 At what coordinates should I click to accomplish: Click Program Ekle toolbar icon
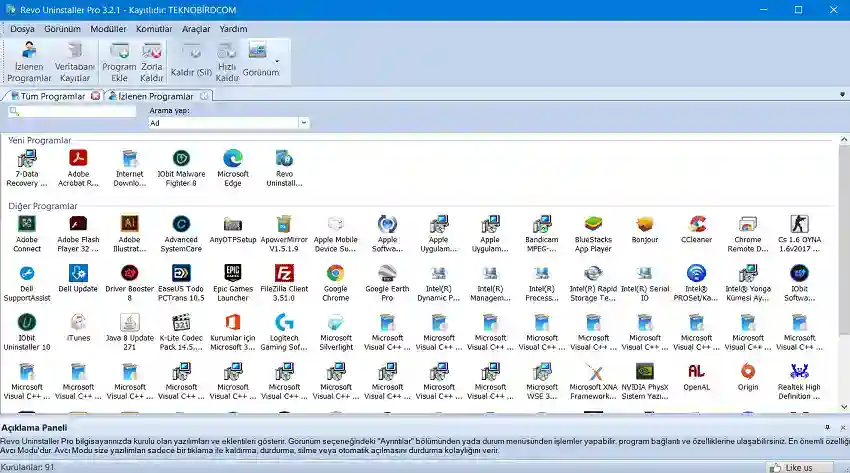[x=119, y=51]
